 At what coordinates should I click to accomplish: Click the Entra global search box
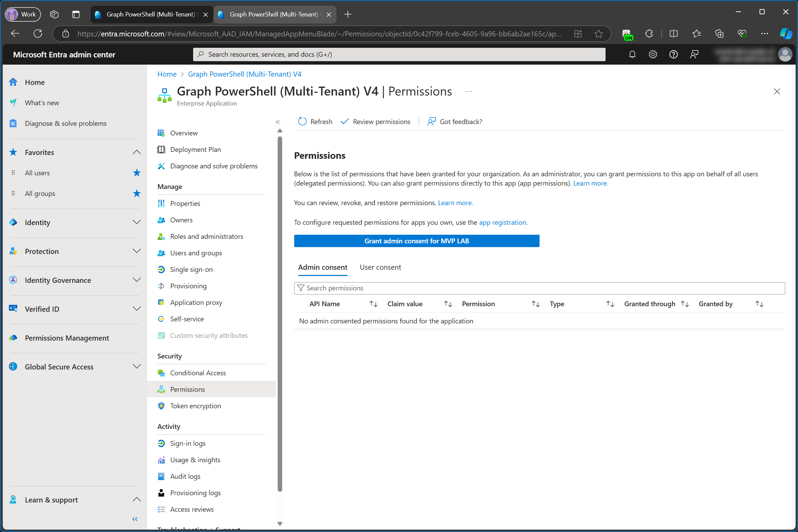tap(399, 54)
